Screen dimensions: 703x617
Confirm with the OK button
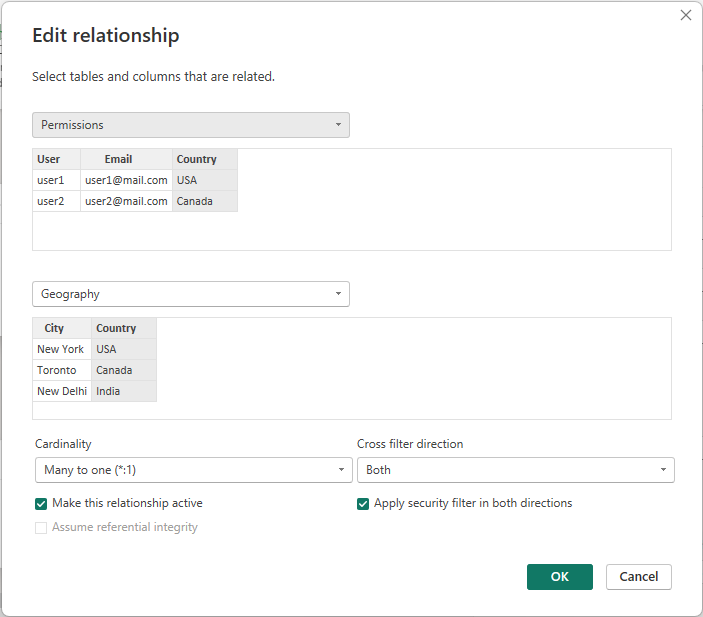click(559, 577)
